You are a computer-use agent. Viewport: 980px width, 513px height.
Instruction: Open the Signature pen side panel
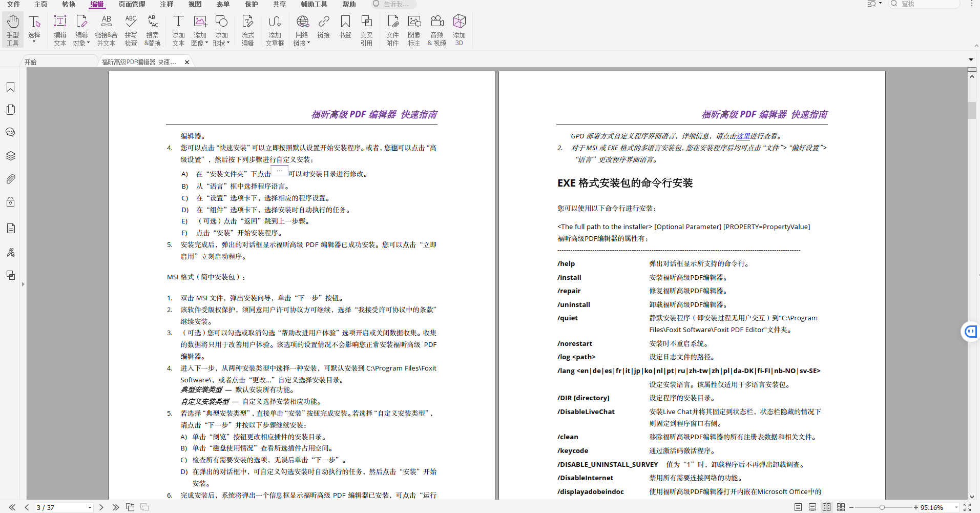click(x=10, y=252)
